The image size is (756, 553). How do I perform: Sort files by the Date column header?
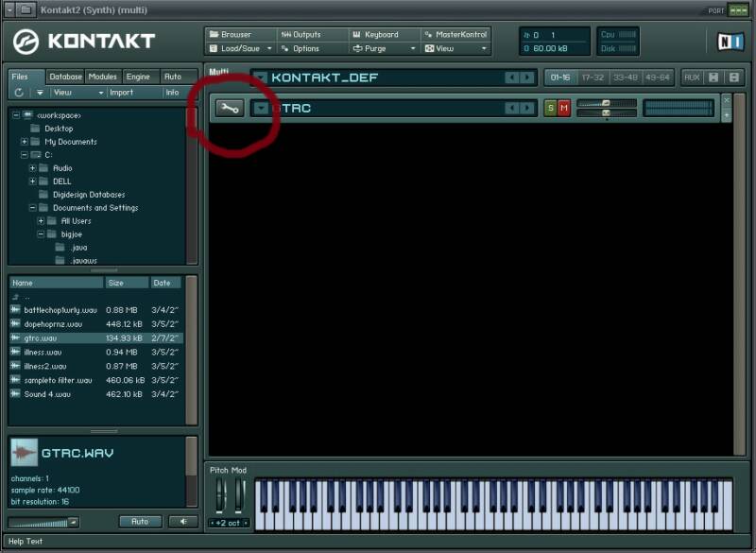coord(166,283)
